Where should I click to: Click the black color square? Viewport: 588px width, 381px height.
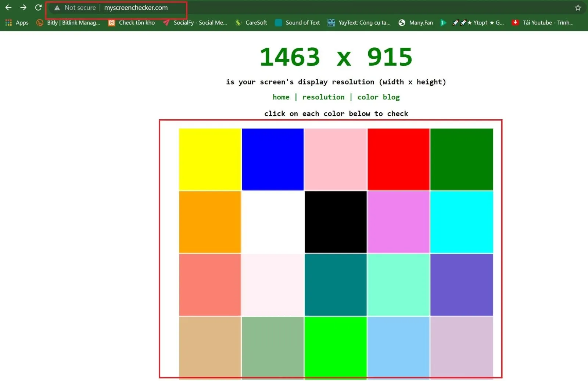(x=336, y=222)
